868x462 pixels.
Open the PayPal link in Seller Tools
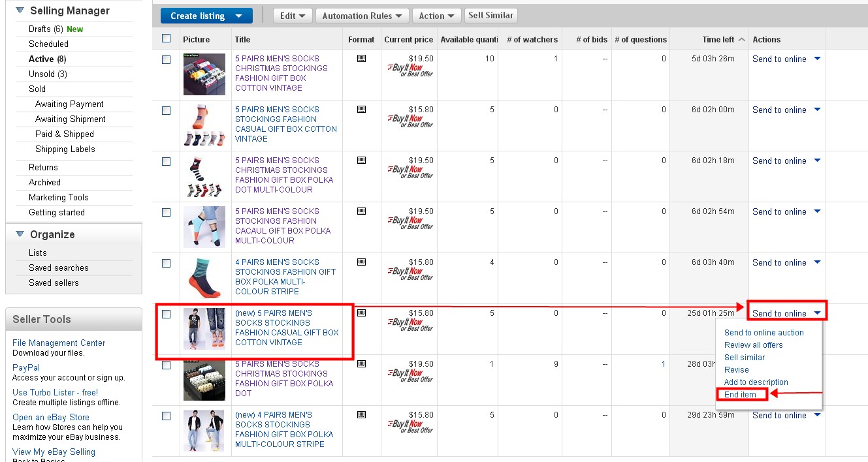[26, 368]
